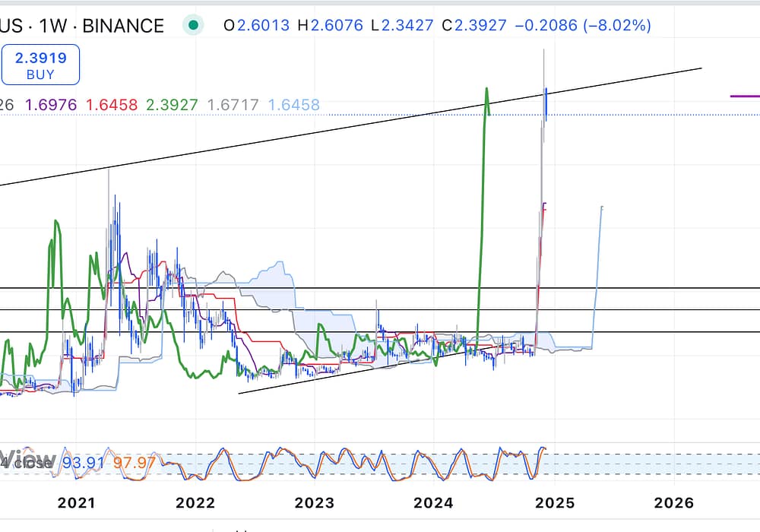Click the stochastic blue value 93.91
Image resolution: width=760 pixels, height=532 pixels.
(84, 462)
